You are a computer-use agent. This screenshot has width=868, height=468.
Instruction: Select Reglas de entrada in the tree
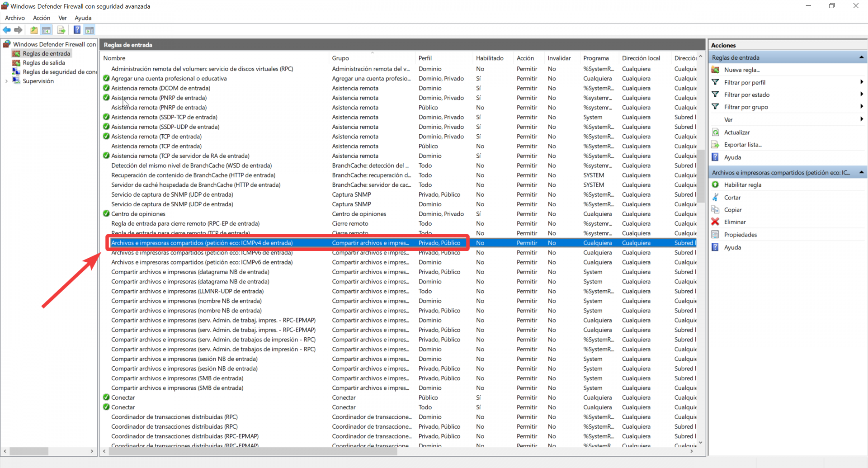[47, 53]
